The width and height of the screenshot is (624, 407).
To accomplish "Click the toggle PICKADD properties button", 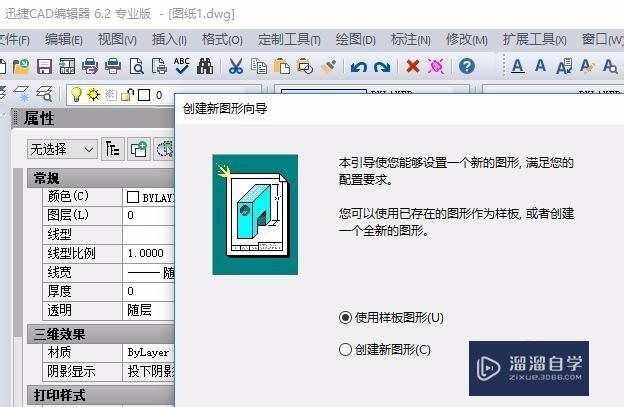I will tap(113, 149).
